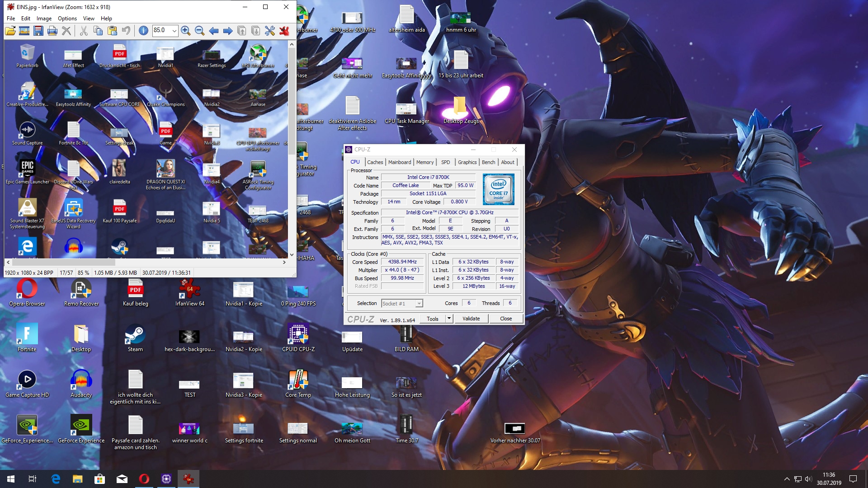
Task: Open the Tools dropdown arrow in CPU-Z
Action: coord(449,319)
